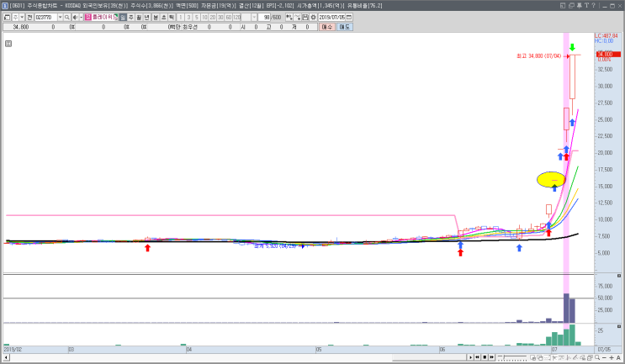The height and width of the screenshot is (364, 625).
Task: Click the A auto-scale icon at bottom right
Action: tap(618, 357)
